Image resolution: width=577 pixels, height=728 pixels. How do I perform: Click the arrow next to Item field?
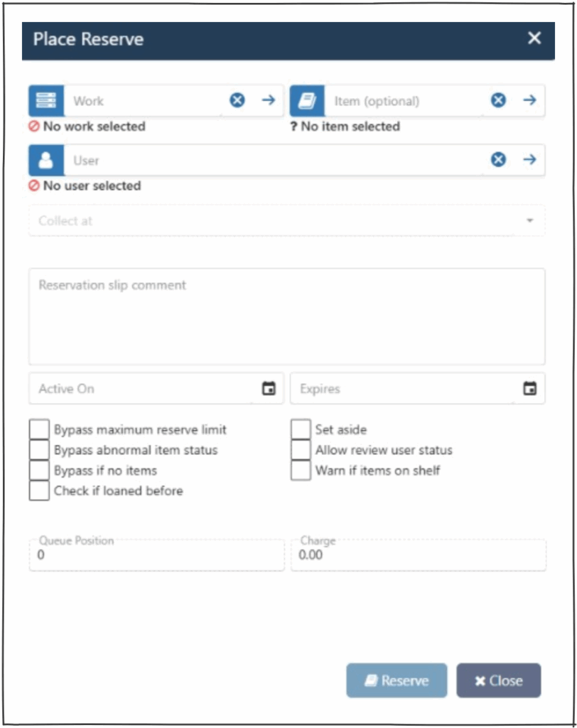[529, 101]
